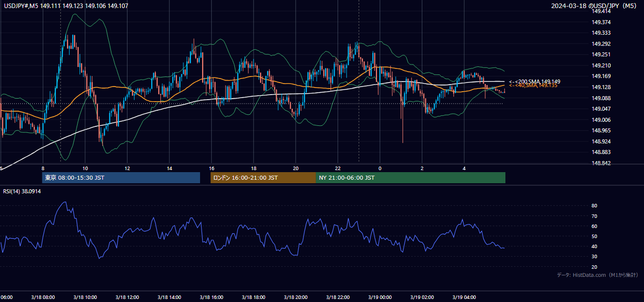Click the 3/18 12:00 time label

pos(127,297)
